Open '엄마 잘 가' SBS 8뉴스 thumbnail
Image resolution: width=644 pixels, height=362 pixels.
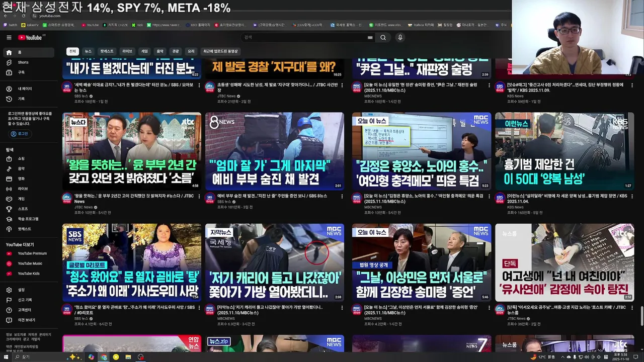pos(275,151)
